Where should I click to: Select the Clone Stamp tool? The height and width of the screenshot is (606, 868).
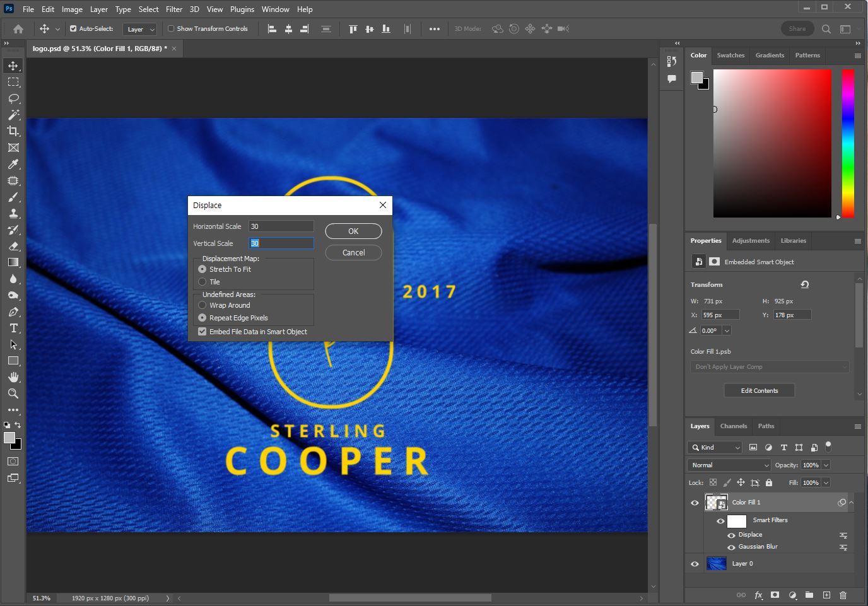click(x=13, y=213)
